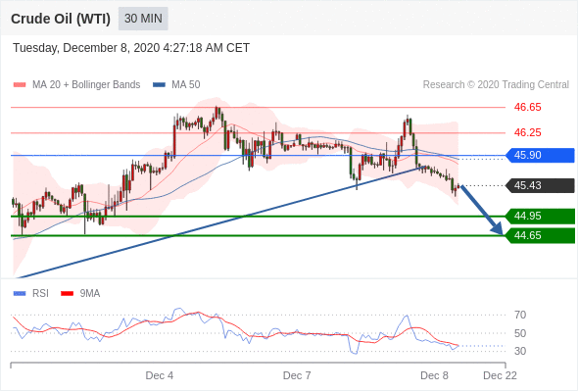Click the blue MA 50 legend swatch
Viewport: 578px width, 392px height.
pyautogui.click(x=159, y=85)
